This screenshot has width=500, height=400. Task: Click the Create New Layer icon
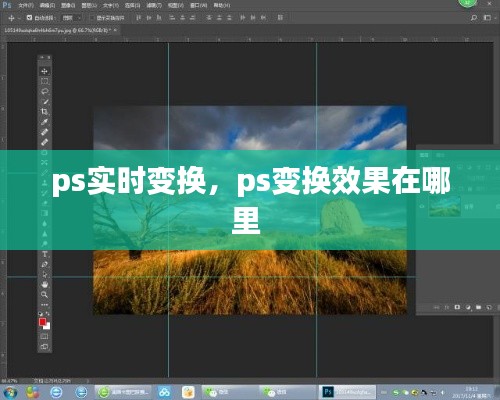click(489, 307)
